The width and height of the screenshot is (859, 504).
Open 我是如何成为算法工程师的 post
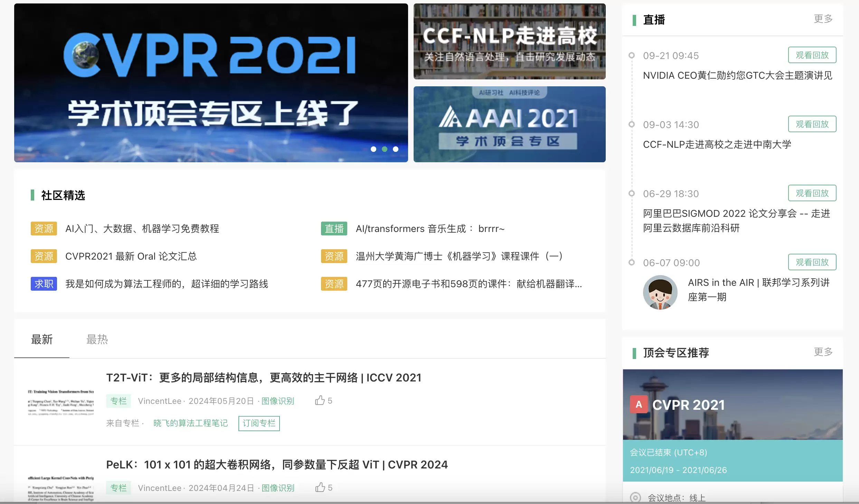click(x=167, y=284)
